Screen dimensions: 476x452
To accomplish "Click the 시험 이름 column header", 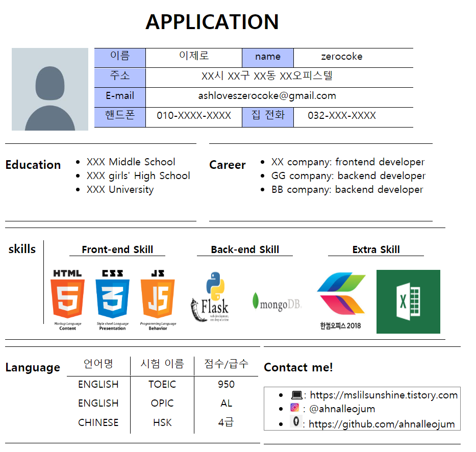I will click(x=162, y=364).
